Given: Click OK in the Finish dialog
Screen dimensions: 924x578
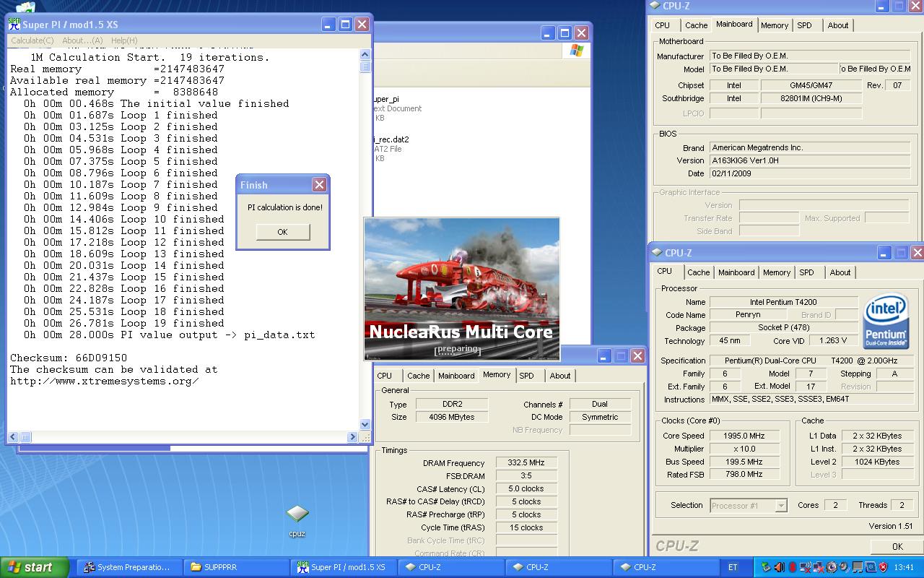Looking at the screenshot, I should pyautogui.click(x=282, y=232).
